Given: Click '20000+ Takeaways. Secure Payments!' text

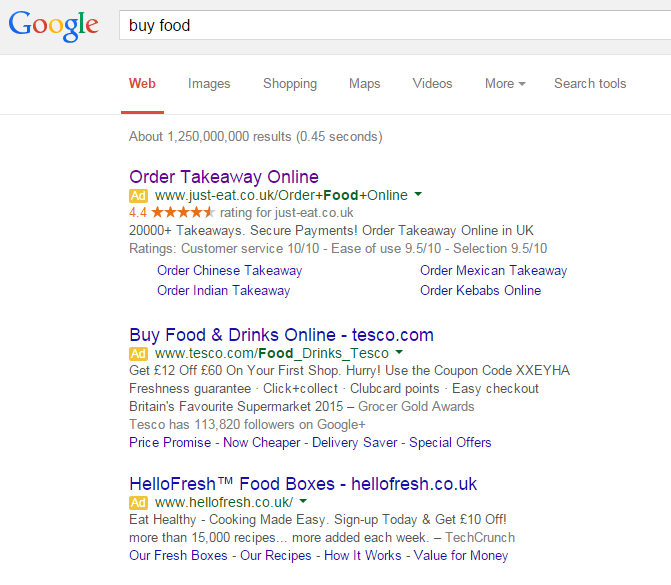Looking at the screenshot, I should coord(243,231).
